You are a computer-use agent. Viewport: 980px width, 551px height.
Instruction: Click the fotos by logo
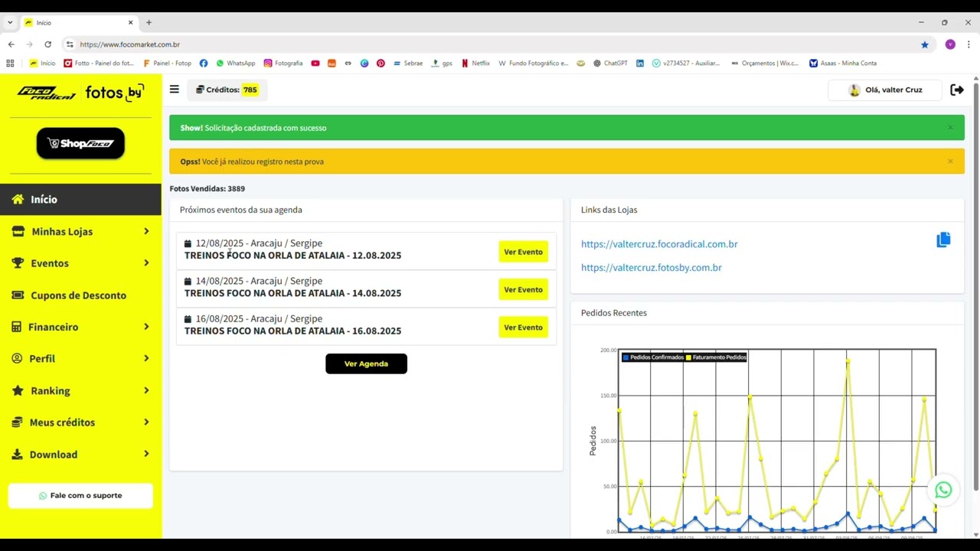[x=114, y=93]
